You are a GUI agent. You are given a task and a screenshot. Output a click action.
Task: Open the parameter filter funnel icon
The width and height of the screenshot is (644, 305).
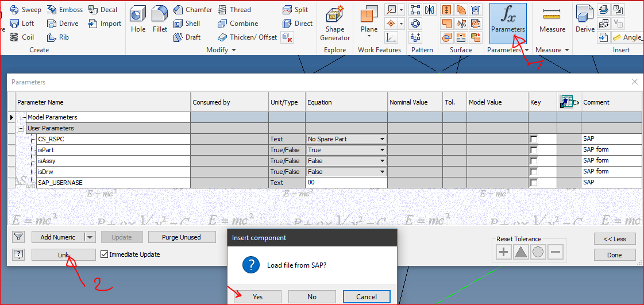[19, 237]
